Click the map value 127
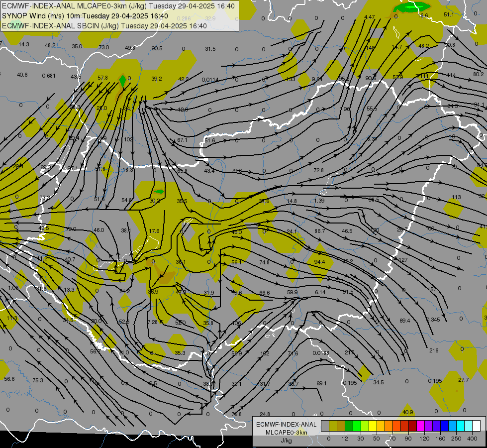This screenshot has width=487, height=448. 403,260
